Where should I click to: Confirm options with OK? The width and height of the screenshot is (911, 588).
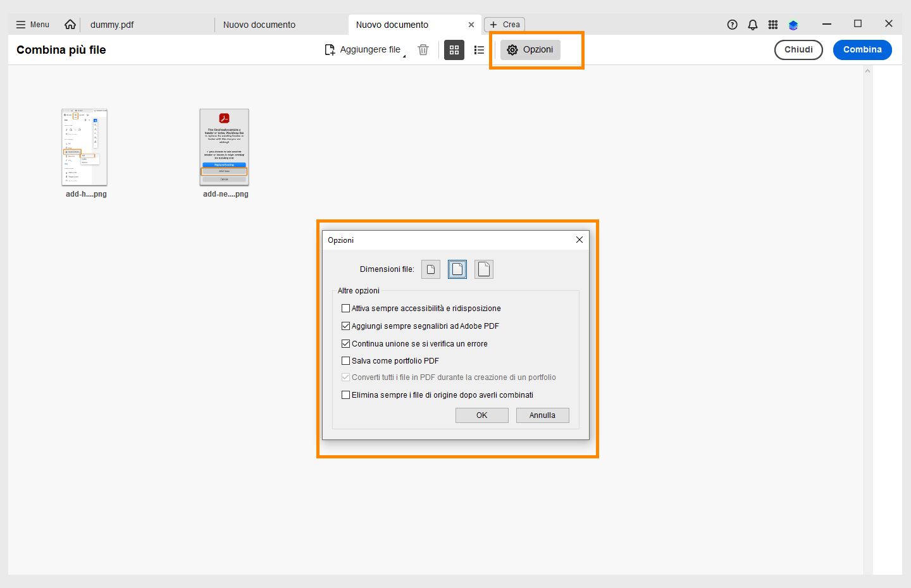[481, 415]
